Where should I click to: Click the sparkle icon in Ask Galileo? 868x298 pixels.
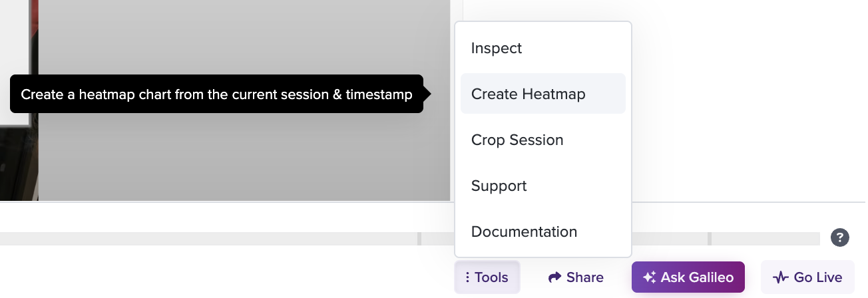[650, 277]
